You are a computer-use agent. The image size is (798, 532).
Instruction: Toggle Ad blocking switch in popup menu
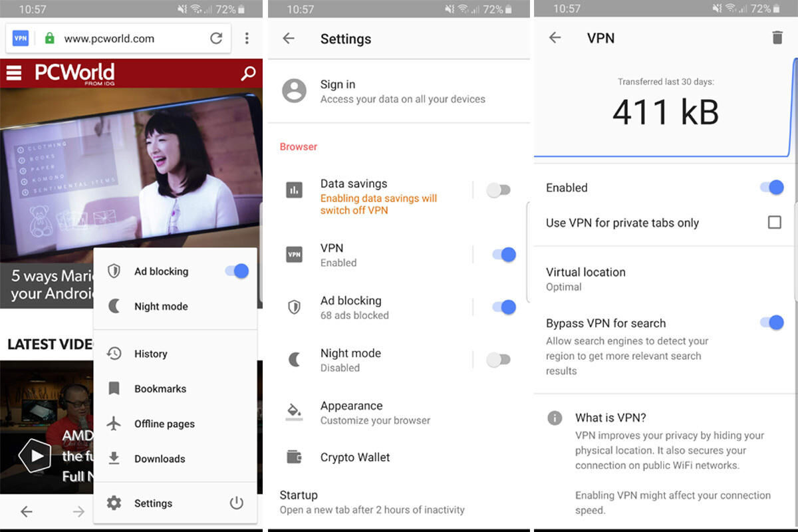tap(236, 271)
